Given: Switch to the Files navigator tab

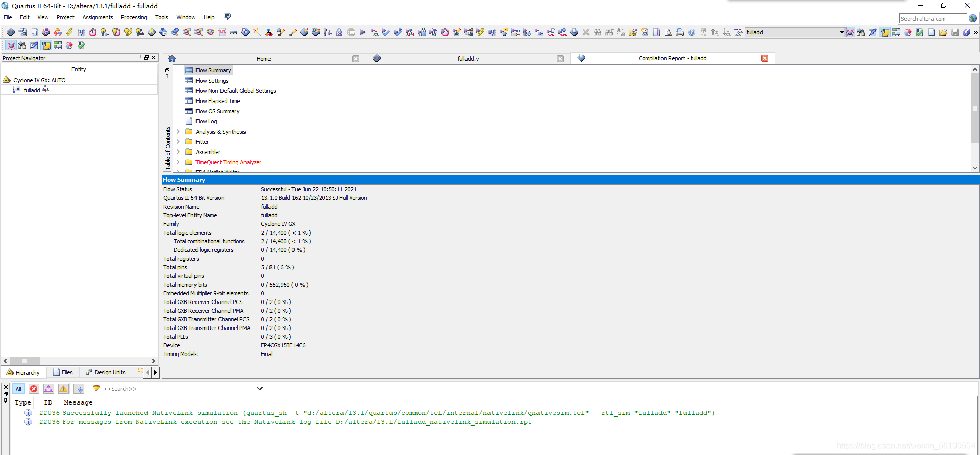Looking at the screenshot, I should pyautogui.click(x=63, y=372).
